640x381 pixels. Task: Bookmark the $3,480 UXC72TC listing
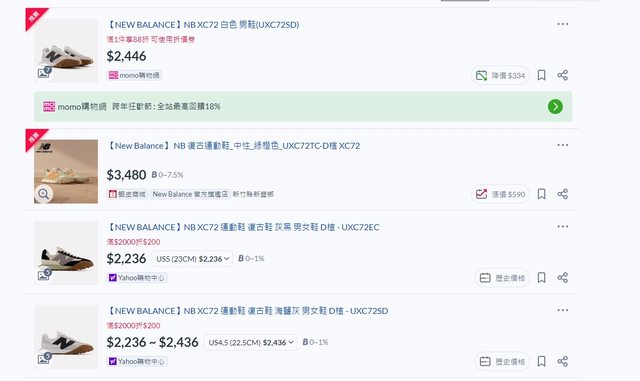(x=541, y=194)
